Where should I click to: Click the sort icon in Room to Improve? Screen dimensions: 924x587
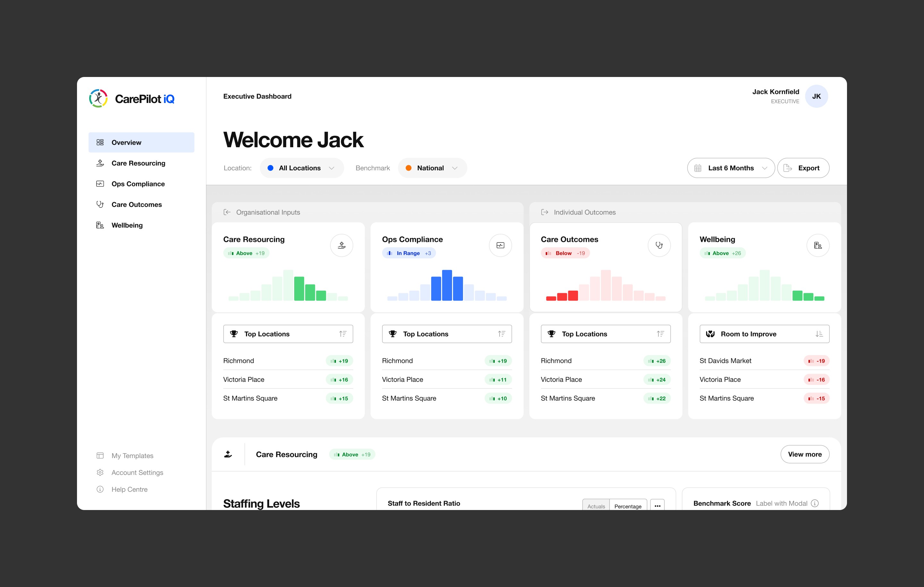pos(819,334)
